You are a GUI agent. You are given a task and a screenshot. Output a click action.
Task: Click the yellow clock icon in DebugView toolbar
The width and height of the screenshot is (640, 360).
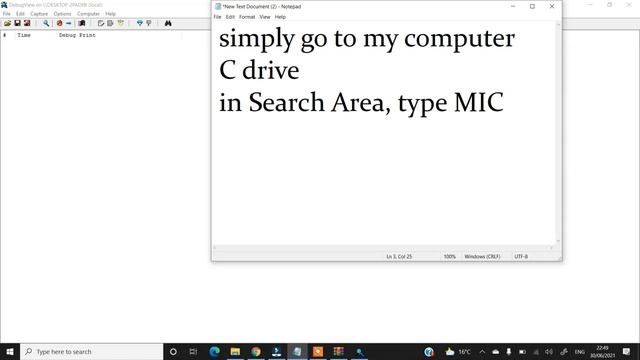pyautogui.click(x=120, y=23)
